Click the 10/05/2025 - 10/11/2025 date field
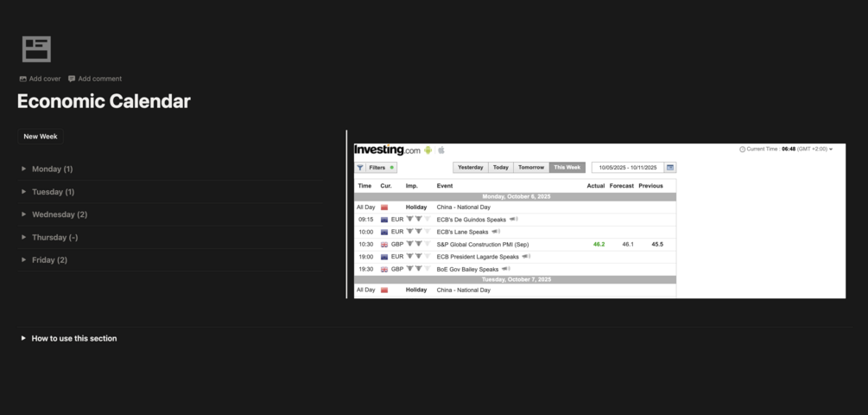 point(628,168)
